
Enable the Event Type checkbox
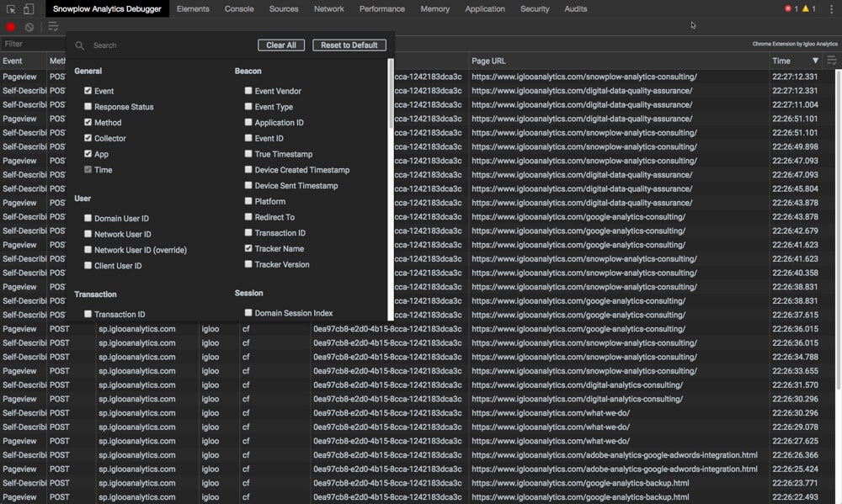tap(248, 106)
